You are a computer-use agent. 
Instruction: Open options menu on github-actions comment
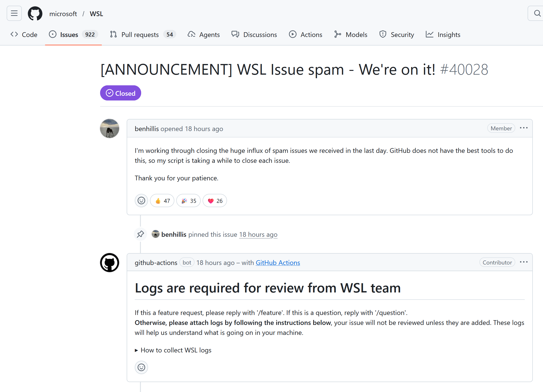coord(524,262)
